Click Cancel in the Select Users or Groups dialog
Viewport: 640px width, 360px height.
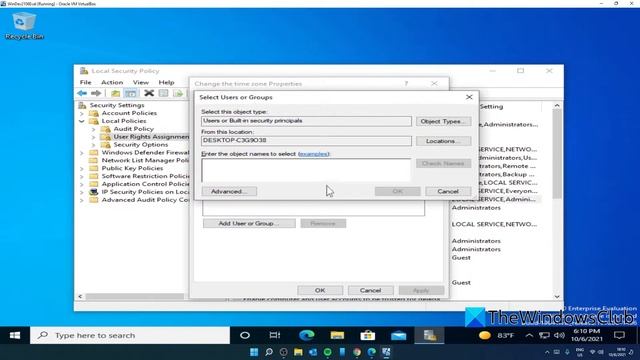tap(448, 191)
